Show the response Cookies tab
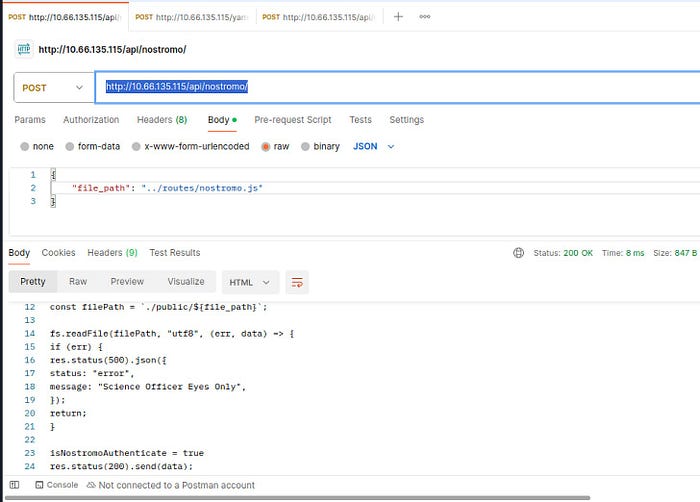The height and width of the screenshot is (502, 700). tap(58, 253)
